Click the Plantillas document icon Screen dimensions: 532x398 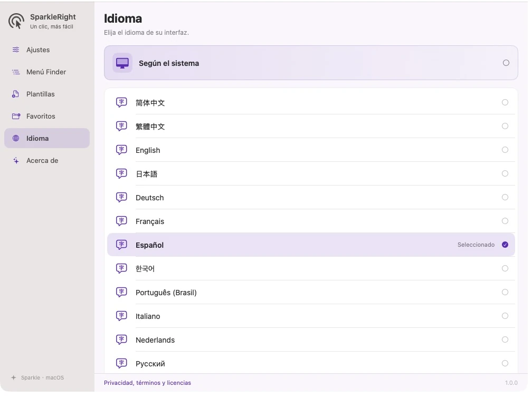click(x=16, y=94)
